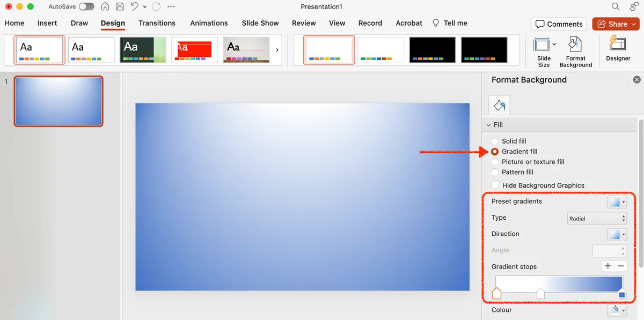This screenshot has width=644, height=320.
Task: Open the Preset gradients dropdown
Action: 617,202
